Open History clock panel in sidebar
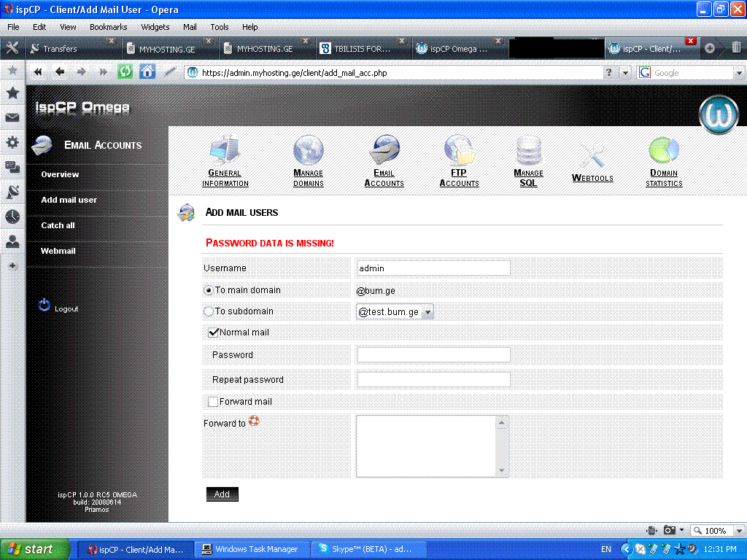The height and width of the screenshot is (560, 747). point(12,217)
